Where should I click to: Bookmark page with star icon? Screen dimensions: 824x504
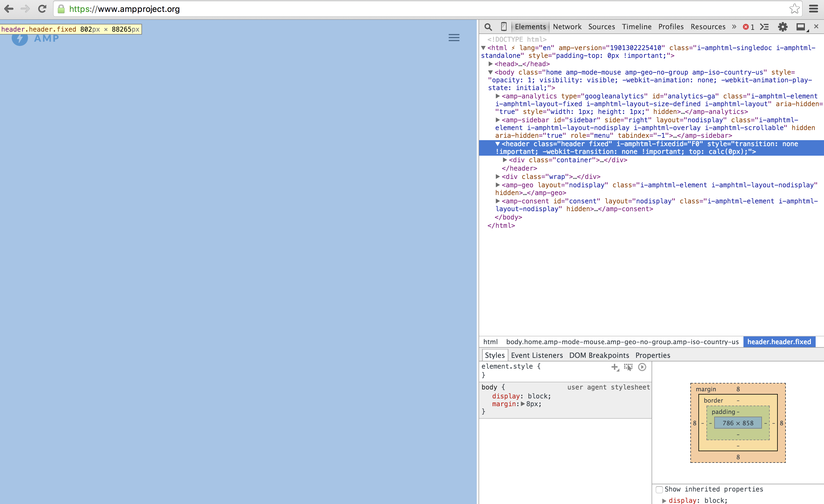point(794,9)
